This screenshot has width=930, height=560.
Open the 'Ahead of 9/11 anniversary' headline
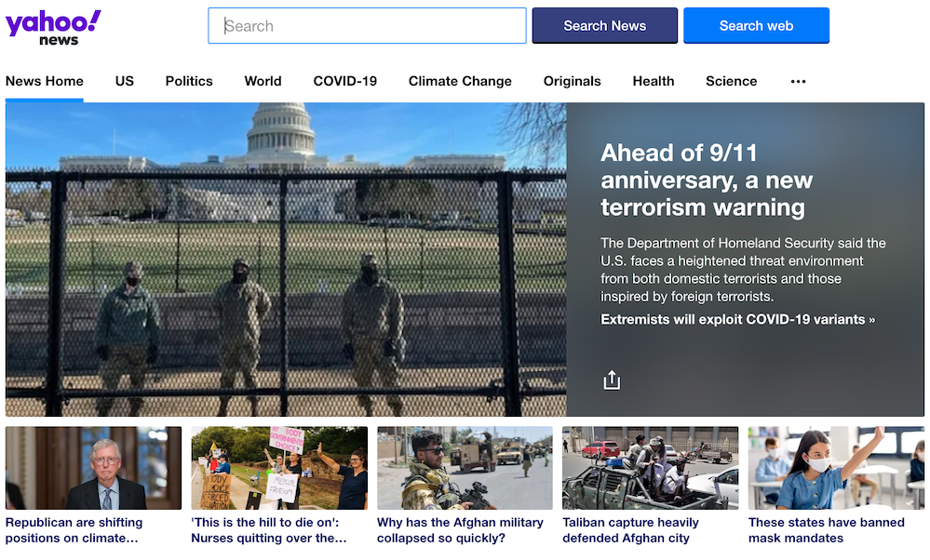tap(707, 180)
